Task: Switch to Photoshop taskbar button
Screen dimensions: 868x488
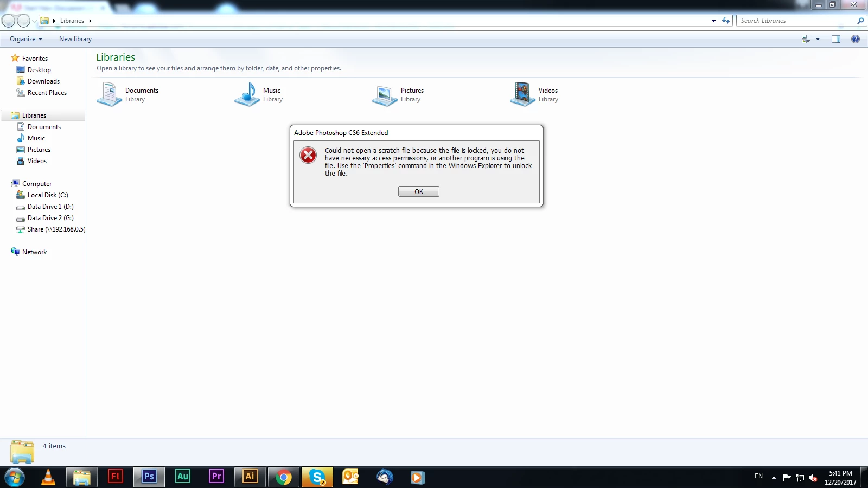Action: [149, 477]
